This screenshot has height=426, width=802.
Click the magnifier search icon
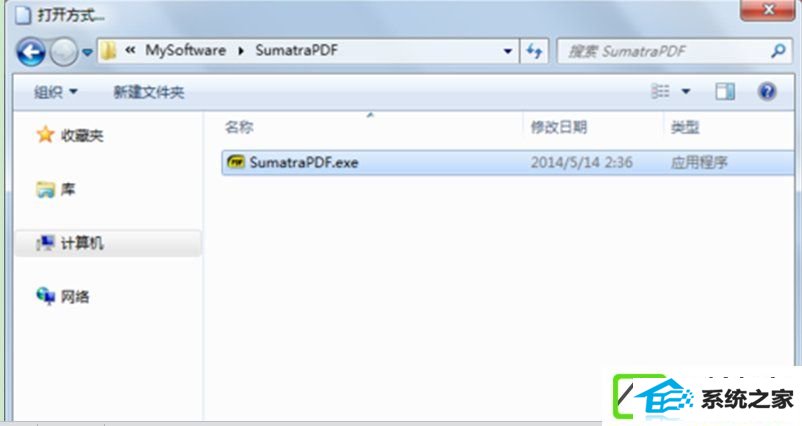click(x=778, y=51)
